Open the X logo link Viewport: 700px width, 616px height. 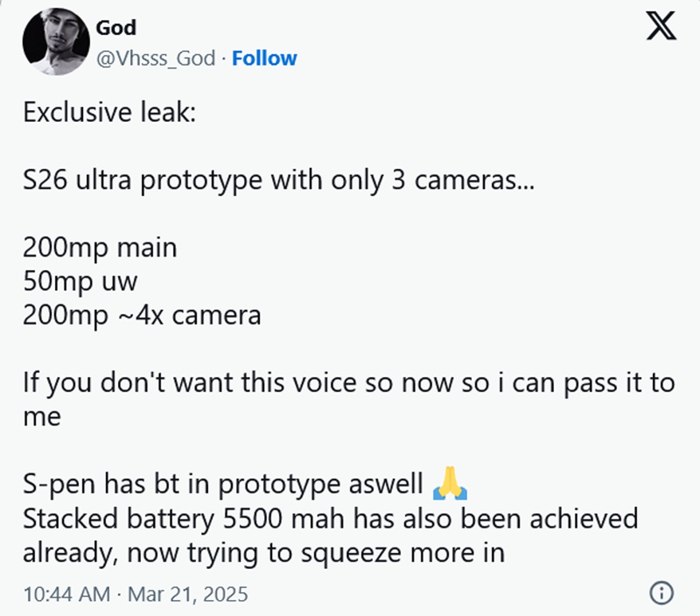coord(661,26)
